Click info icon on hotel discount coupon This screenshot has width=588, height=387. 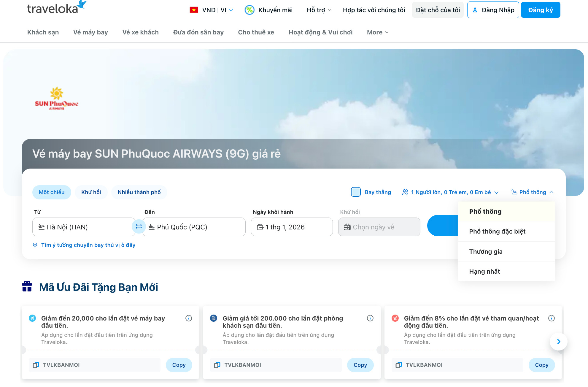pos(370,318)
